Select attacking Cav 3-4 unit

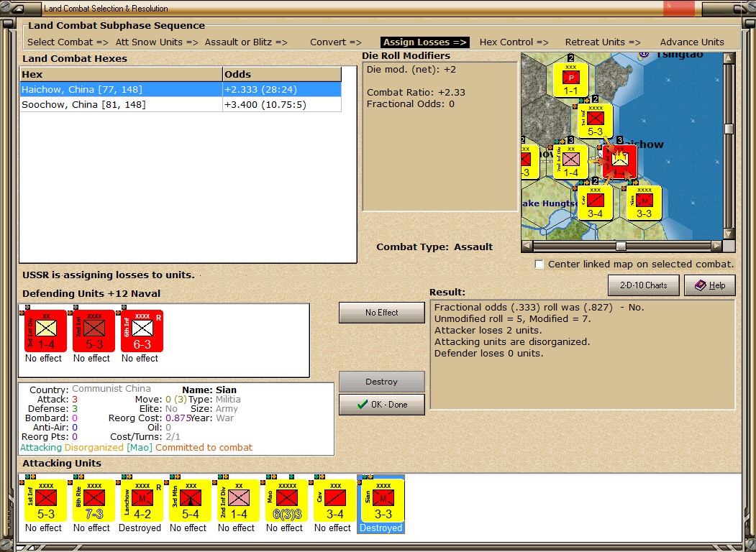(334, 500)
